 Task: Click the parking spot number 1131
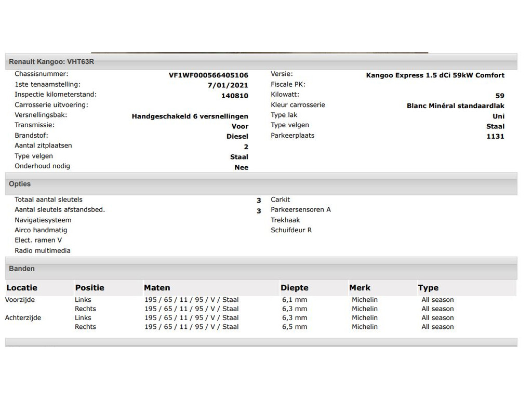click(x=495, y=137)
